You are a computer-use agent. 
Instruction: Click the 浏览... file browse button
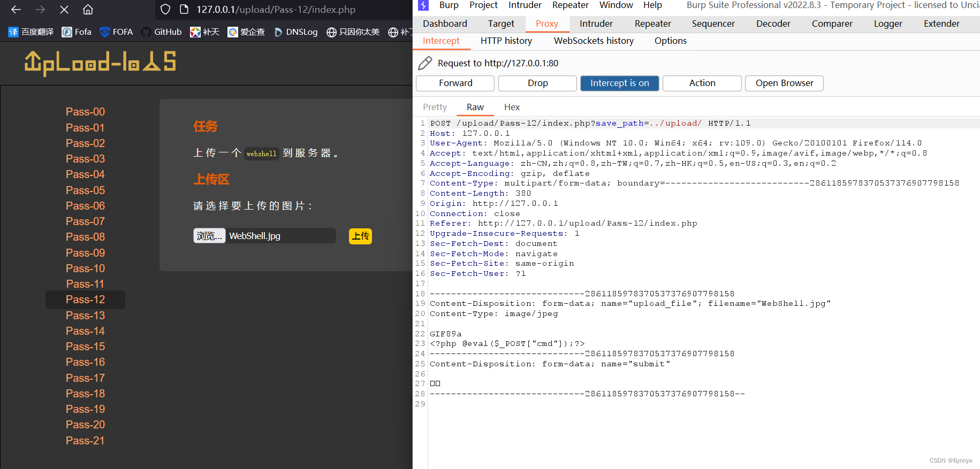(x=209, y=236)
